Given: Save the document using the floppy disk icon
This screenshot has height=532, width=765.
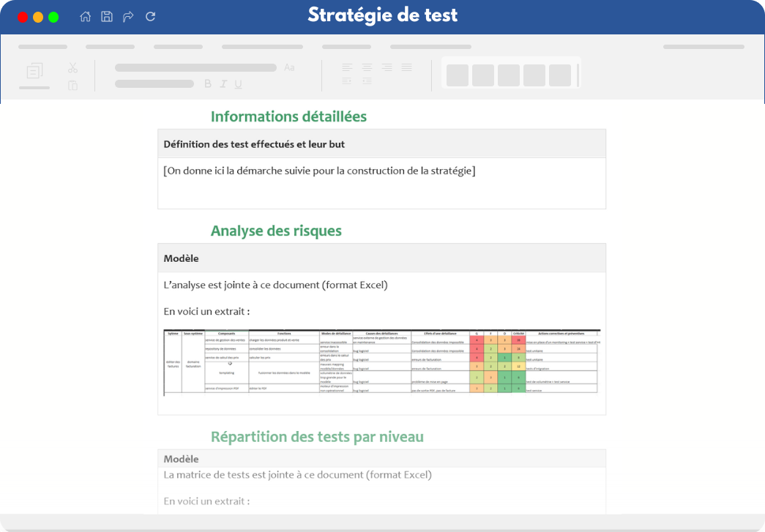Looking at the screenshot, I should tap(107, 15).
